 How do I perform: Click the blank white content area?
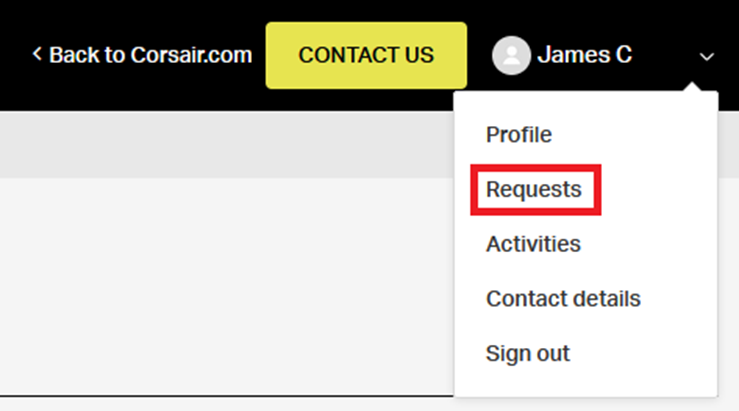(220, 290)
